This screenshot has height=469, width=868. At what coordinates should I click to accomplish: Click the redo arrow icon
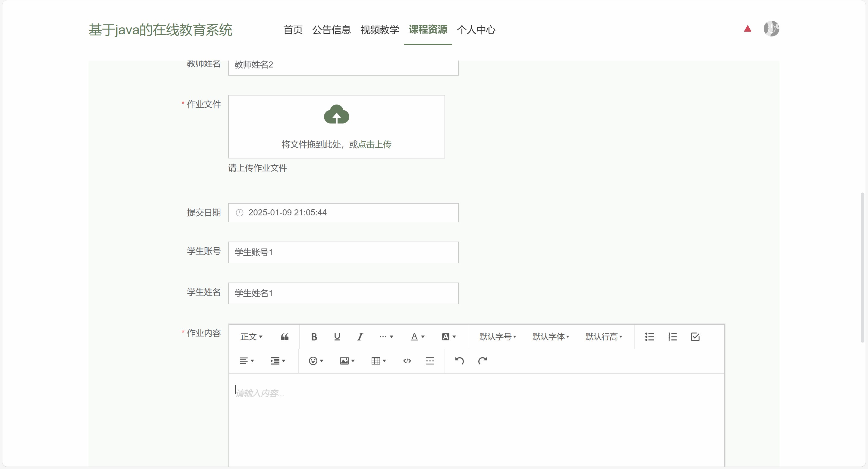[482, 361]
